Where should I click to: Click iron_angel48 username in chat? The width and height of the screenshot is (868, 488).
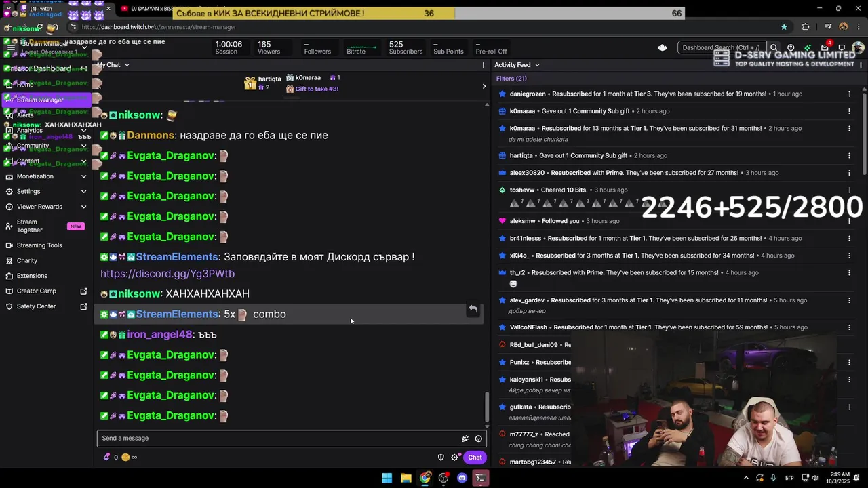pyautogui.click(x=159, y=335)
